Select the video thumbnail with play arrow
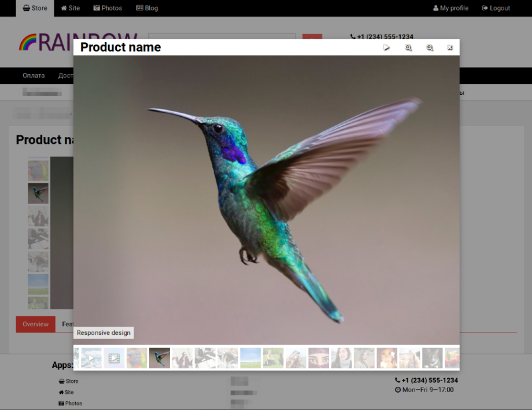Screen dimensions: 532x410 tap(91, 359)
